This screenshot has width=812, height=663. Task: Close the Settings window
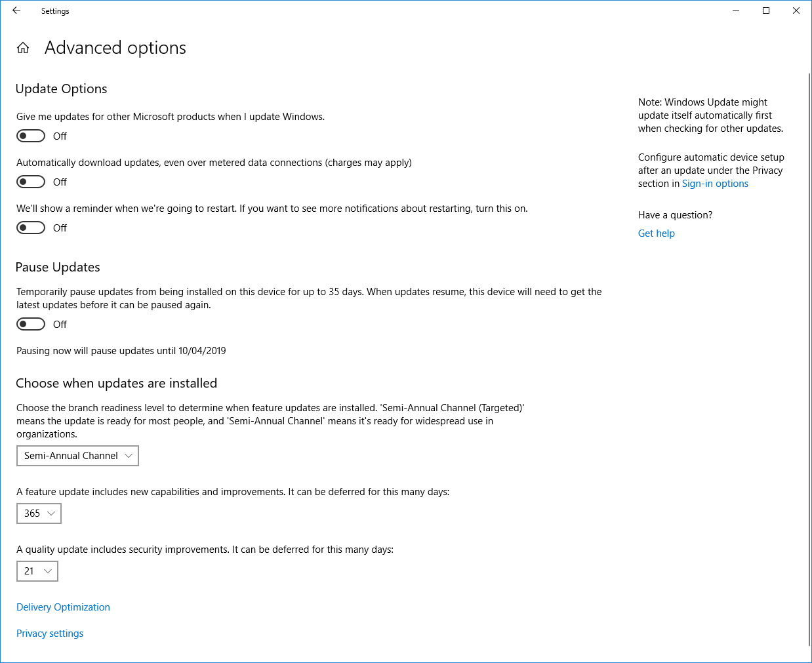[796, 10]
